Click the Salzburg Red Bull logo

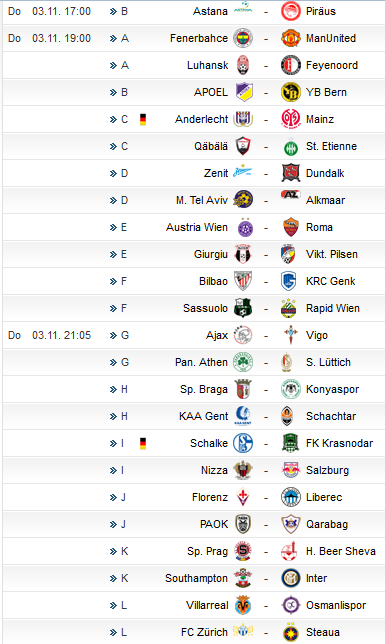pyautogui.click(x=291, y=470)
